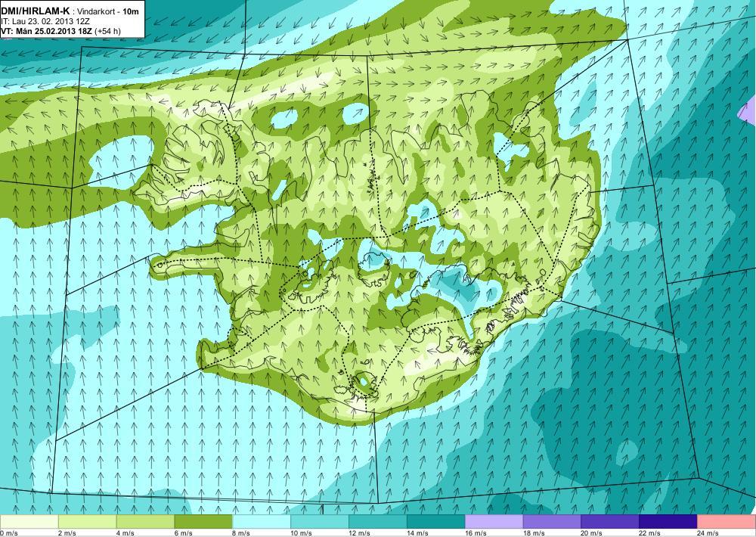Image resolution: width=756 pixels, height=537 pixels.
Task: Click the "2 m/s" legend label
Action: [x=67, y=533]
